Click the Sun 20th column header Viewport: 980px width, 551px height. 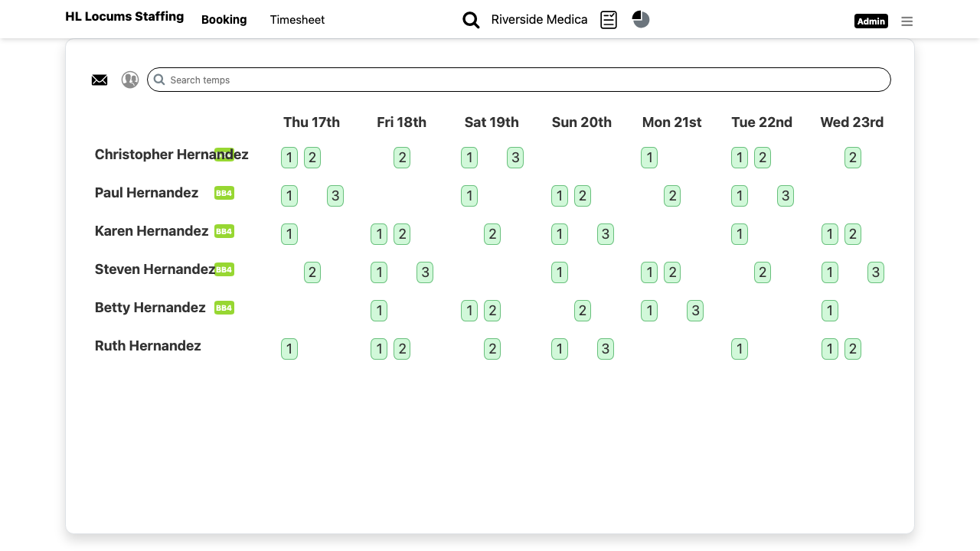582,122
